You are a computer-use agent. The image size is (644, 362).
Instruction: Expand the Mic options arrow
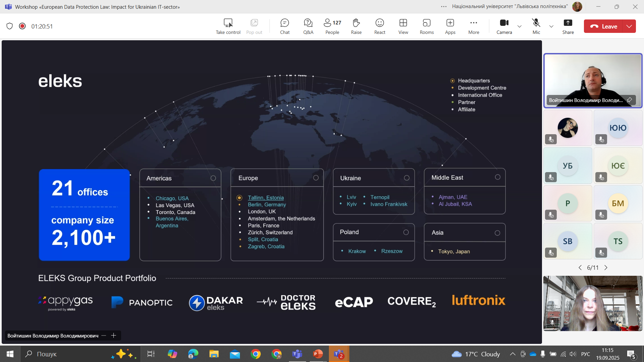tap(551, 26)
